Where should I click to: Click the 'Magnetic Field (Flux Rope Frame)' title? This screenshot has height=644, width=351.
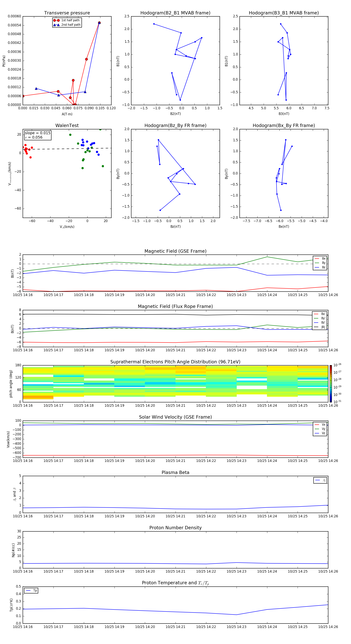click(175, 306)
